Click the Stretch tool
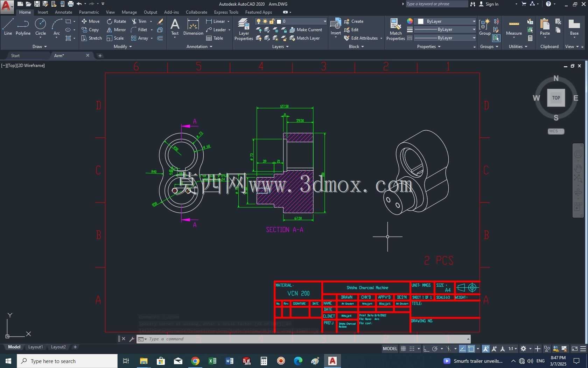This screenshot has height=368, width=588. [x=92, y=38]
